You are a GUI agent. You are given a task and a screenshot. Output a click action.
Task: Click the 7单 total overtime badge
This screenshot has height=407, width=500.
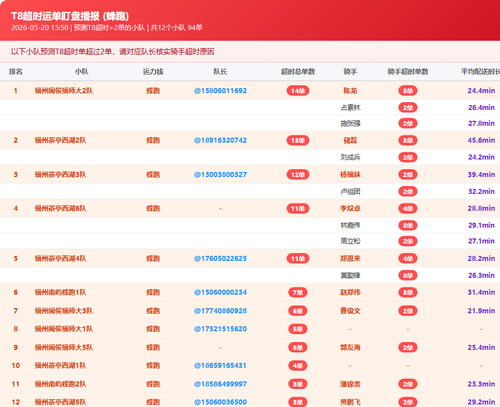coord(298,292)
